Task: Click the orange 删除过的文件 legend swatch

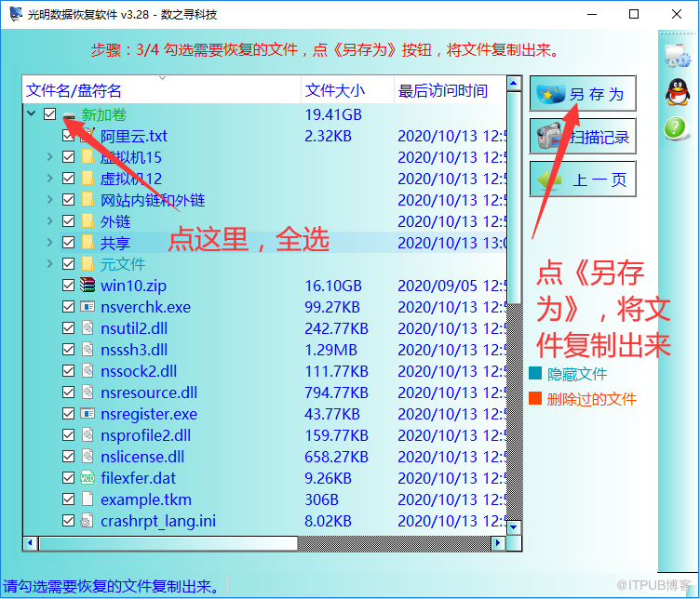Action: (535, 398)
